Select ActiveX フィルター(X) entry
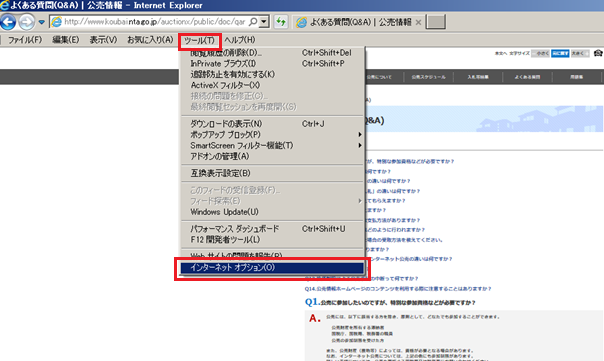 pos(272,85)
